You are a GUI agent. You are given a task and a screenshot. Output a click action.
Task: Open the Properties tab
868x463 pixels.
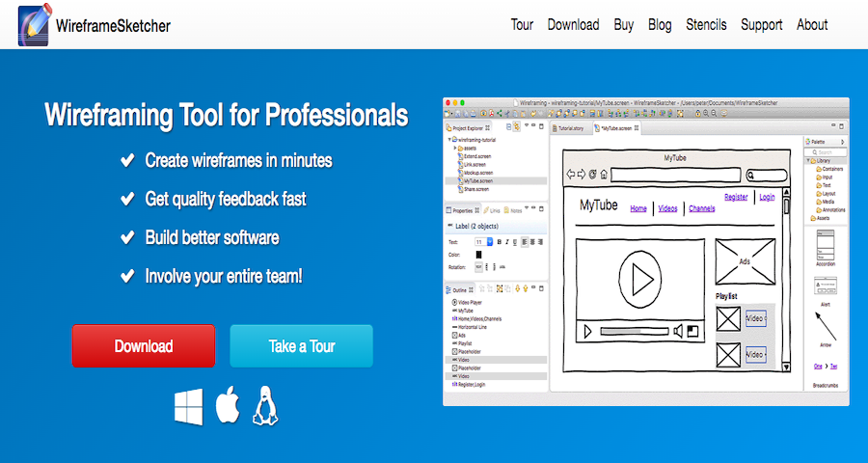pyautogui.click(x=462, y=210)
